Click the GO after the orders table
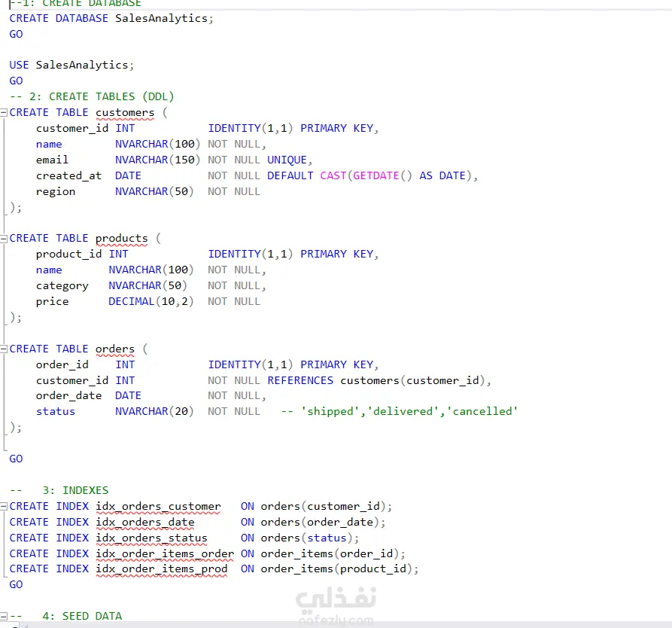The width and height of the screenshot is (672, 628). [x=16, y=459]
